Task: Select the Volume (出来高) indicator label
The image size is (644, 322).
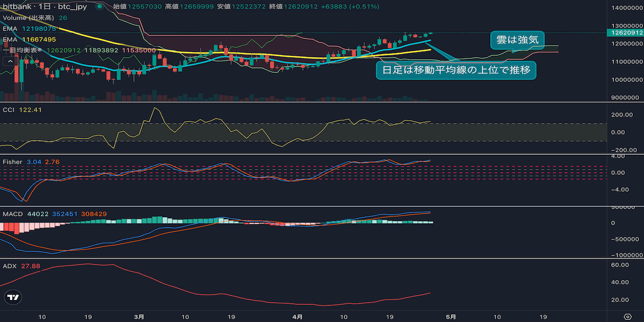Action: point(29,18)
